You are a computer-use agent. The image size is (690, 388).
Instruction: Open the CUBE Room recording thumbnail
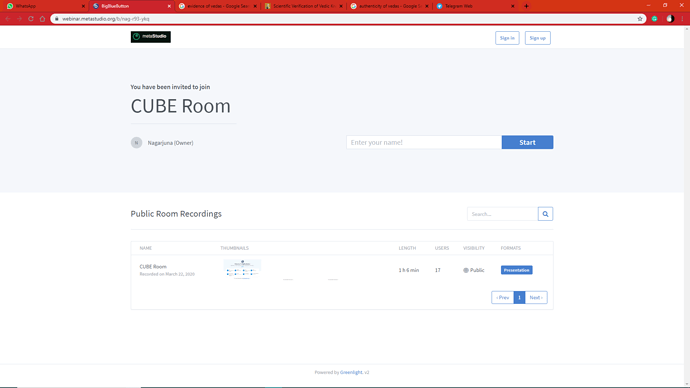(242, 269)
